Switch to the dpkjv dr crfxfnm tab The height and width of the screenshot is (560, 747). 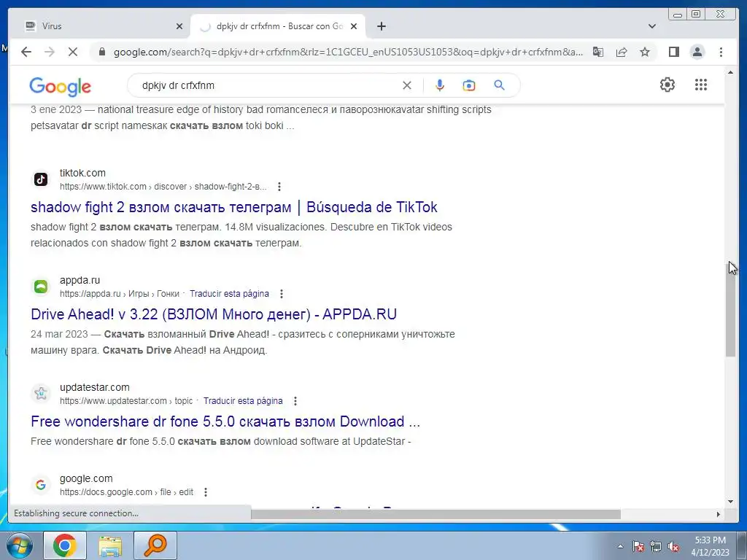pos(278,26)
